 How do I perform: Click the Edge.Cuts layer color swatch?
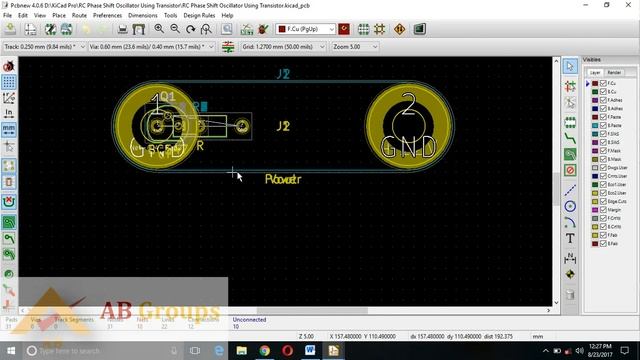pos(595,201)
